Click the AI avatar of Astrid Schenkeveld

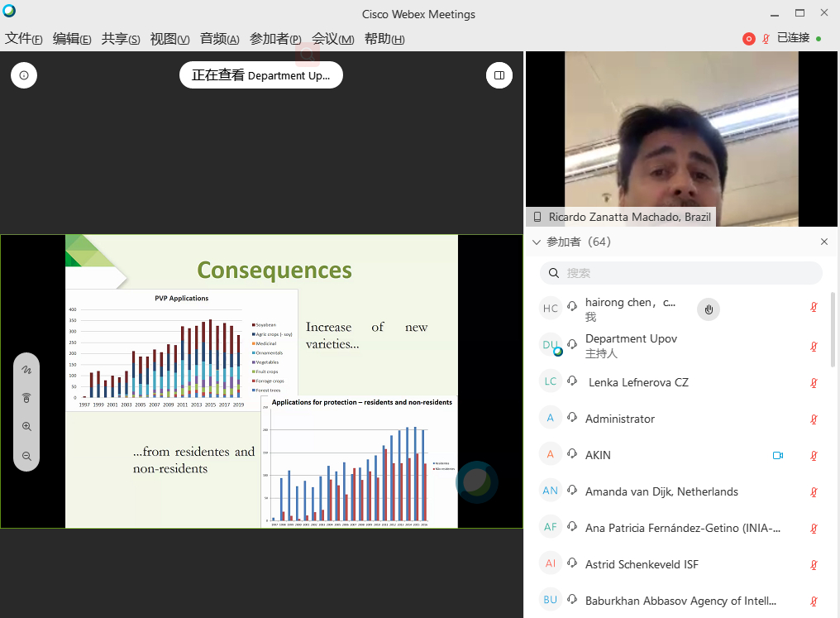pos(550,563)
